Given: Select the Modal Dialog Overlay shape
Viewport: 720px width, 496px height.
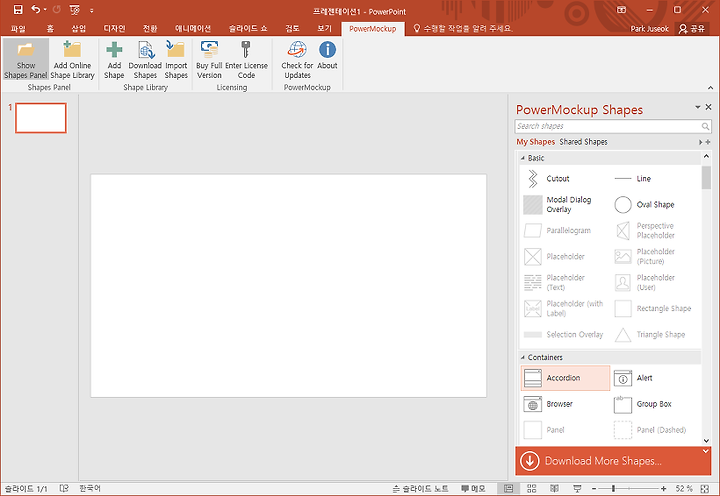Looking at the screenshot, I should [x=565, y=205].
